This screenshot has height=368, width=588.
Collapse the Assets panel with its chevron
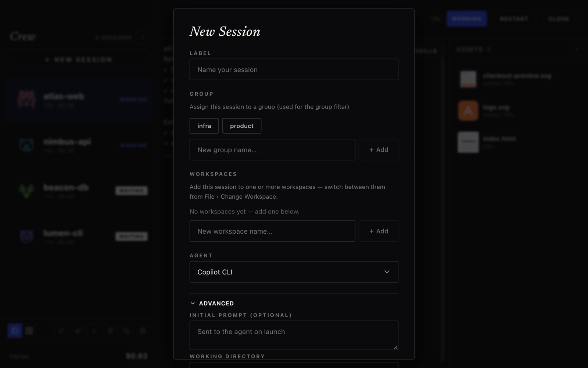click(x=577, y=49)
